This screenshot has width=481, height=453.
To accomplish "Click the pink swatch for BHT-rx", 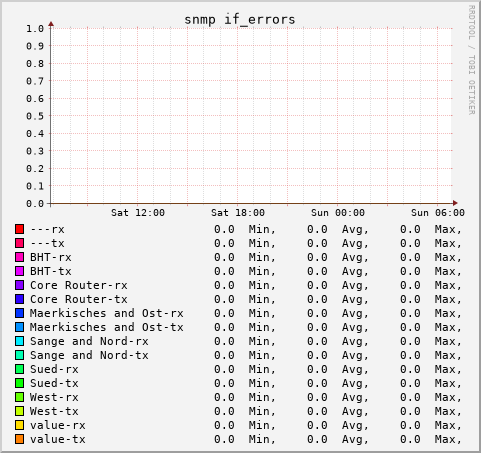I will click(x=19, y=257).
